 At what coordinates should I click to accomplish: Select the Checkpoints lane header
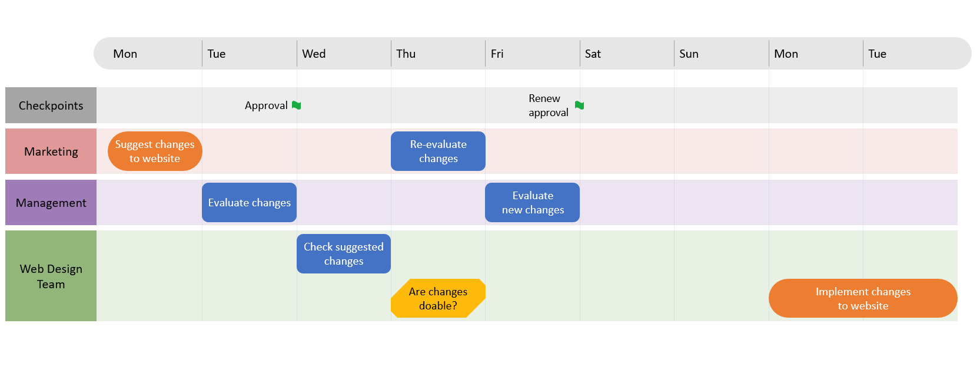(x=51, y=105)
